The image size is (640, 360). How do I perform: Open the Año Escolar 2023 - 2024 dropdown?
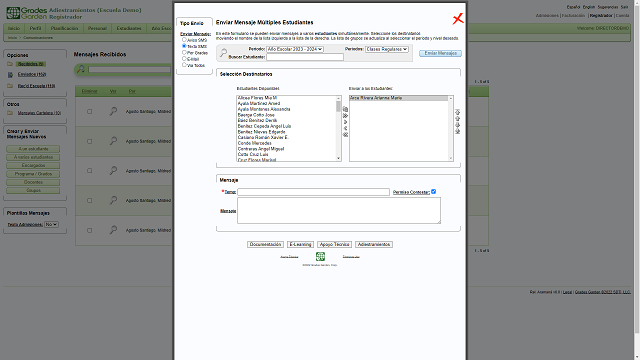tap(295, 49)
